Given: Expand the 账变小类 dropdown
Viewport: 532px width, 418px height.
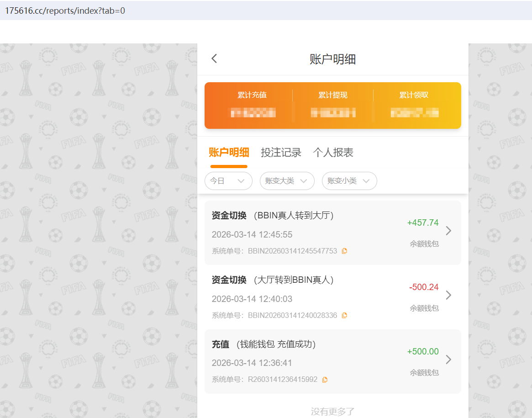Looking at the screenshot, I should (349, 181).
